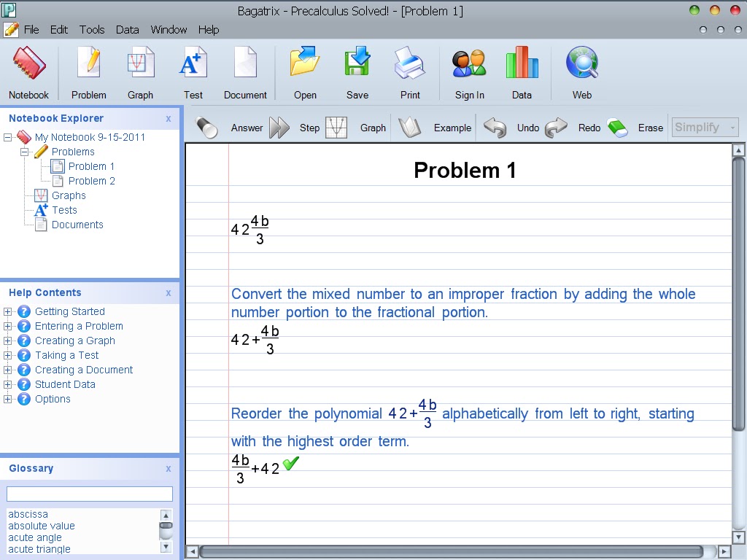The image size is (747, 560).
Task: Open the Tools menu
Action: coord(92,29)
